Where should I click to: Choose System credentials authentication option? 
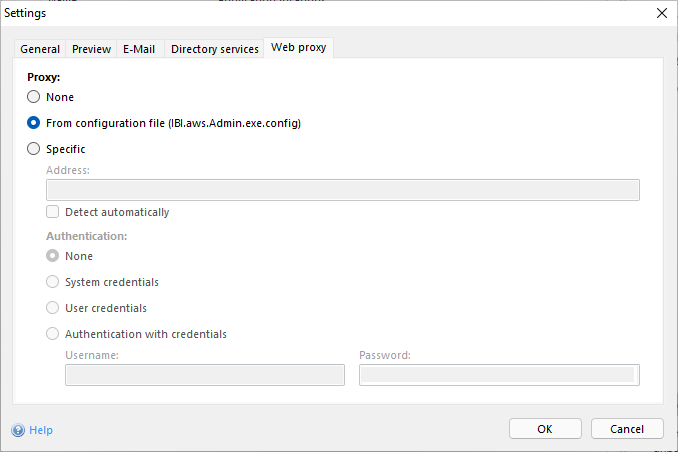[53, 282]
